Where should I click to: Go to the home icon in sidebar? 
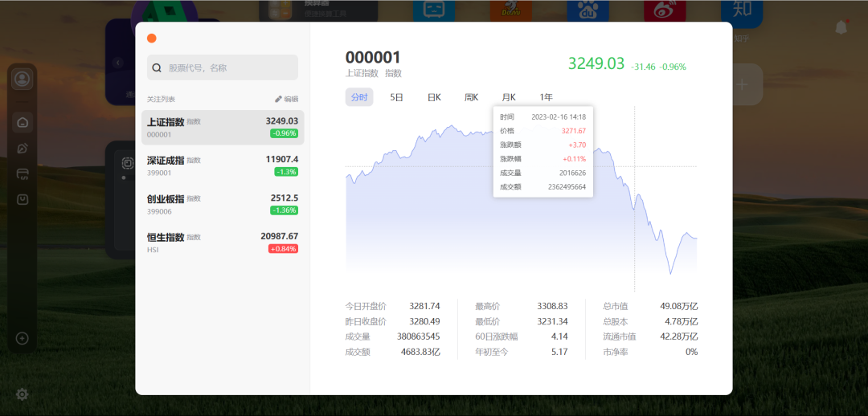click(23, 122)
